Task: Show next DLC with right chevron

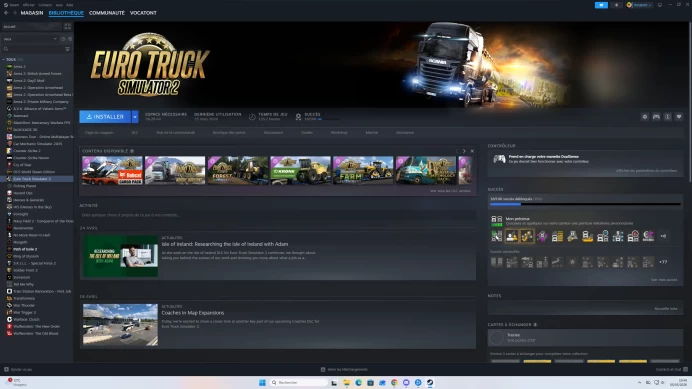Action: pos(464,151)
